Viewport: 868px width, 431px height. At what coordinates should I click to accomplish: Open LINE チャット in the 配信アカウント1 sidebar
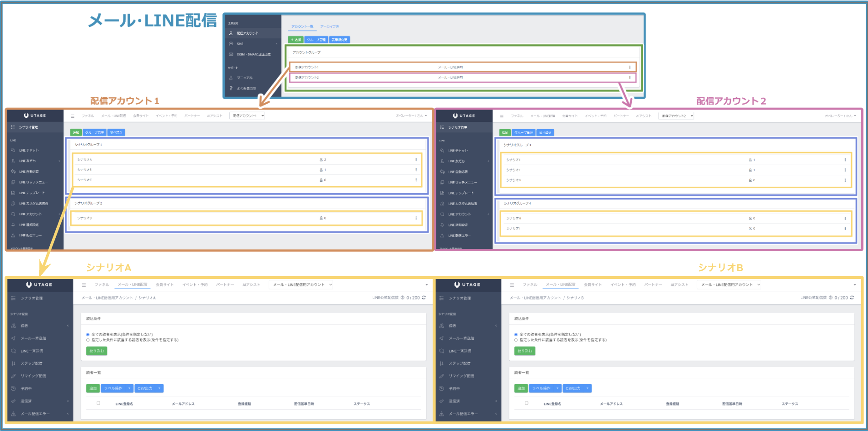pyautogui.click(x=29, y=150)
